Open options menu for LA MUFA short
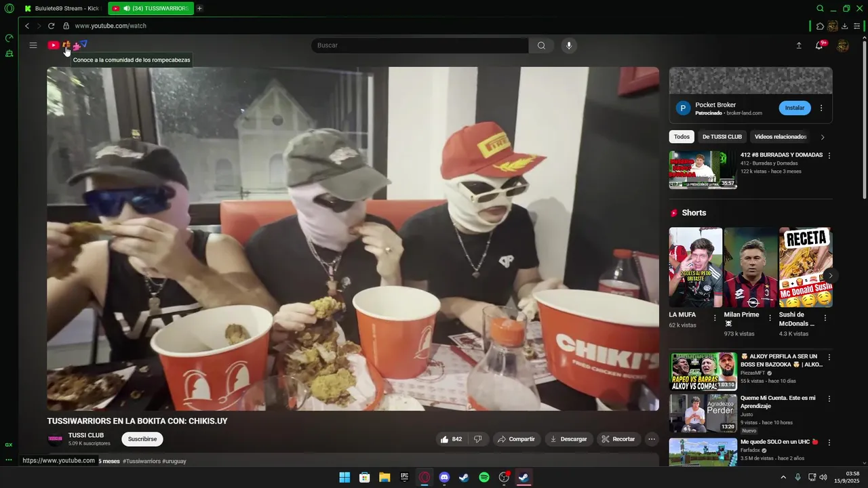The height and width of the screenshot is (488, 868). pyautogui.click(x=714, y=318)
